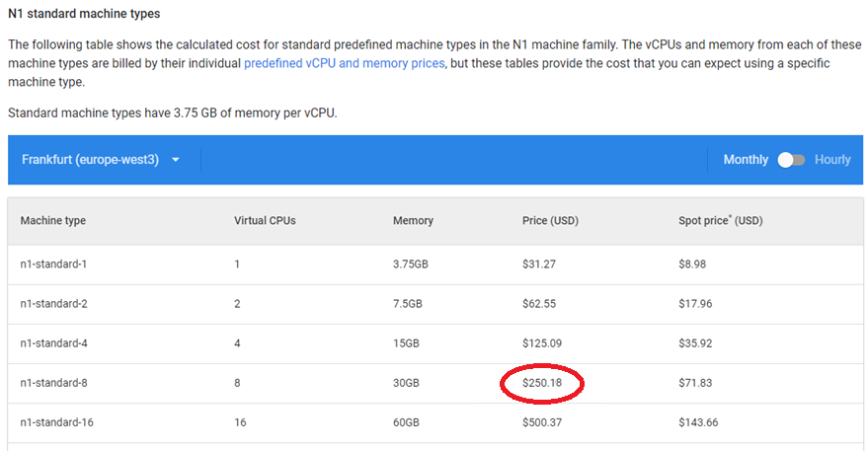Select the n1-standard-1 row
The width and height of the screenshot is (868, 451).
pos(435,264)
